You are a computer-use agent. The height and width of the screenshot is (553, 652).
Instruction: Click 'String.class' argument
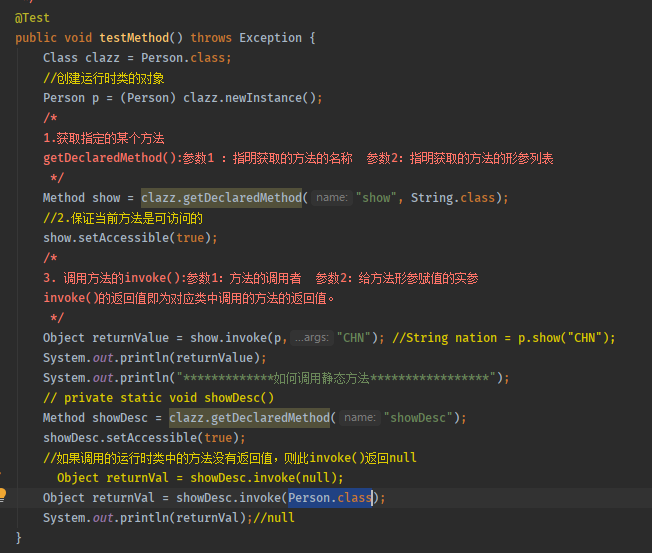[x=453, y=198]
